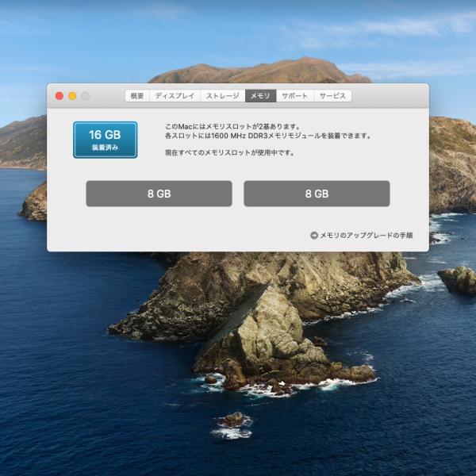Click the text 現在すべてのメモリスロットが使用中です。
The image size is (476, 476).
[x=229, y=152]
